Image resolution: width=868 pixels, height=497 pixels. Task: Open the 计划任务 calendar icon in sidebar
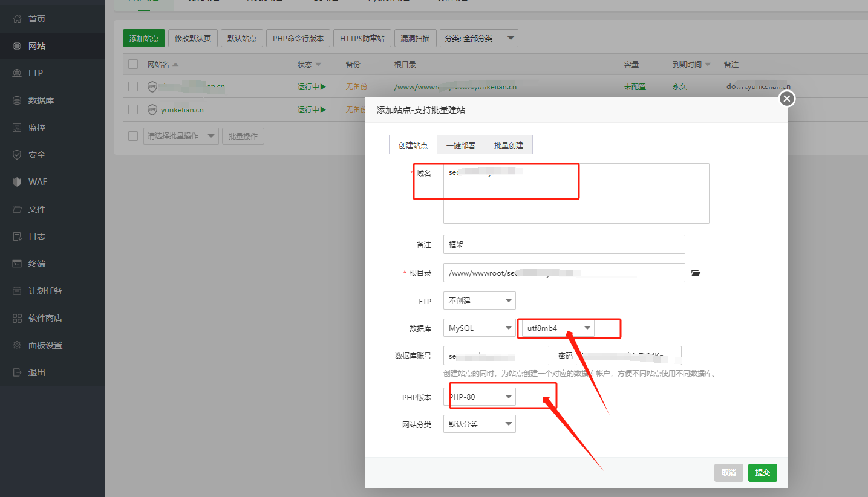point(17,291)
